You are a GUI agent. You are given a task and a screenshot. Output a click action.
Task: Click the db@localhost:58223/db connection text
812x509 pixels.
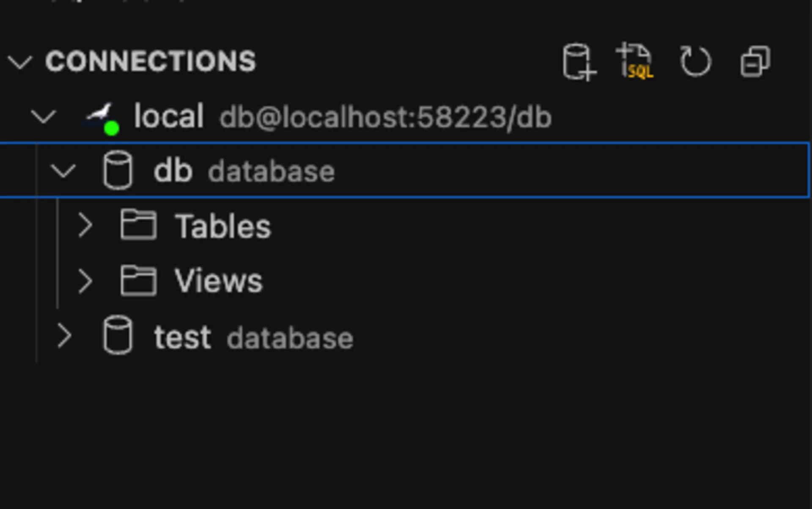click(385, 117)
